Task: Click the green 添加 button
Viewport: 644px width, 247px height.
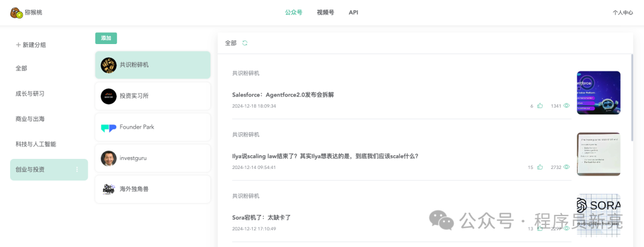Action: (106, 38)
